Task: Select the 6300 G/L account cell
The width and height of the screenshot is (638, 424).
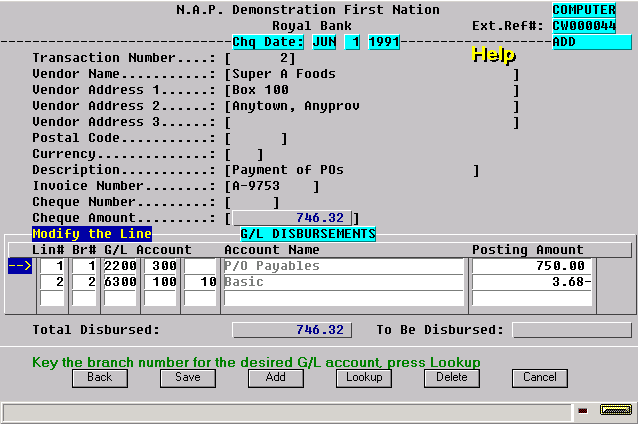Action: point(120,282)
